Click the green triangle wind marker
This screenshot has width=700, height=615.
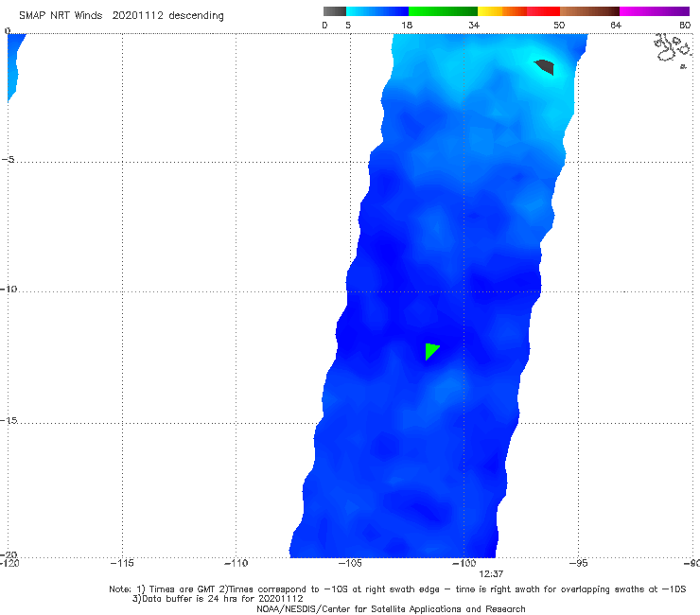[x=430, y=351]
